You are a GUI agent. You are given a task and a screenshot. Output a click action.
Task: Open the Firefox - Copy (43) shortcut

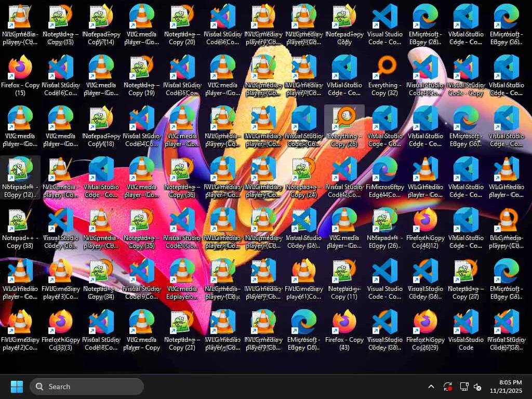pos(344,330)
